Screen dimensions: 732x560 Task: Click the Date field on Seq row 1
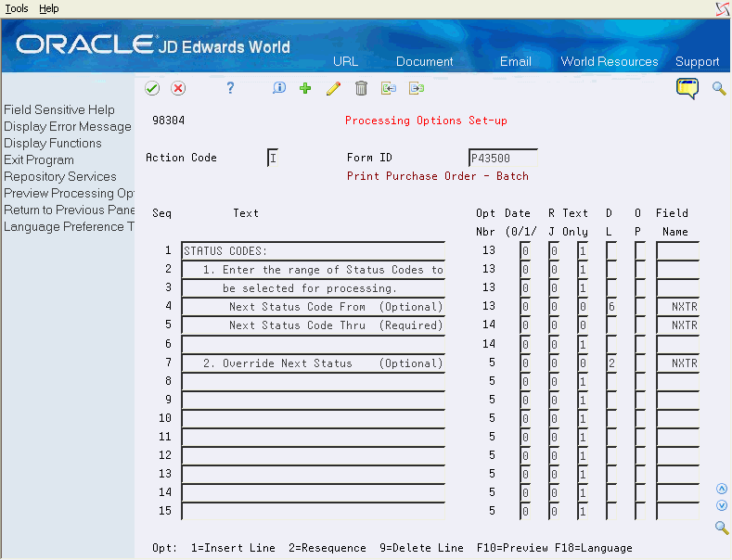click(x=526, y=250)
